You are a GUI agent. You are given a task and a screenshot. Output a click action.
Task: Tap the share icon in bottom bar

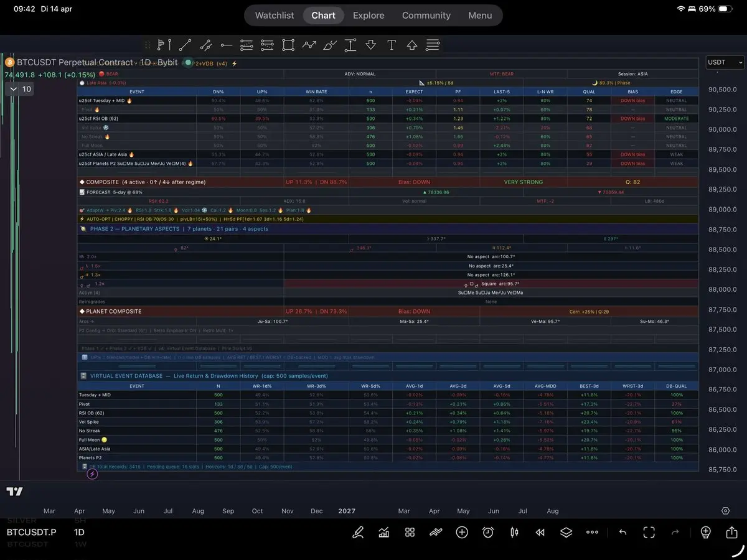point(731,532)
